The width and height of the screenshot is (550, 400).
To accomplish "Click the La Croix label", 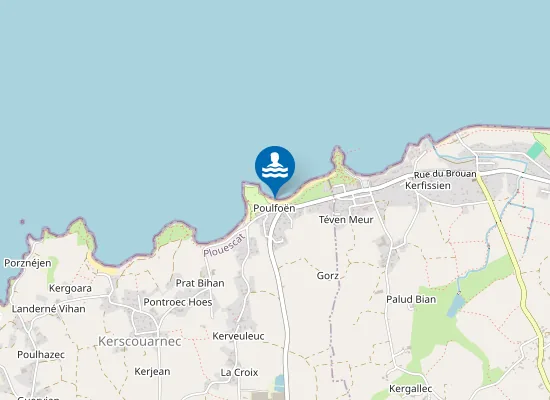I will pyautogui.click(x=239, y=372).
